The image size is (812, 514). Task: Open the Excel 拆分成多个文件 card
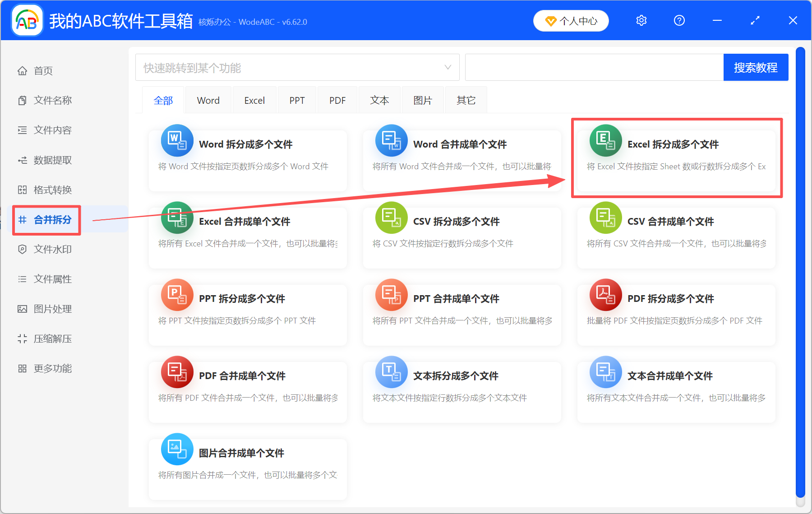pos(675,158)
